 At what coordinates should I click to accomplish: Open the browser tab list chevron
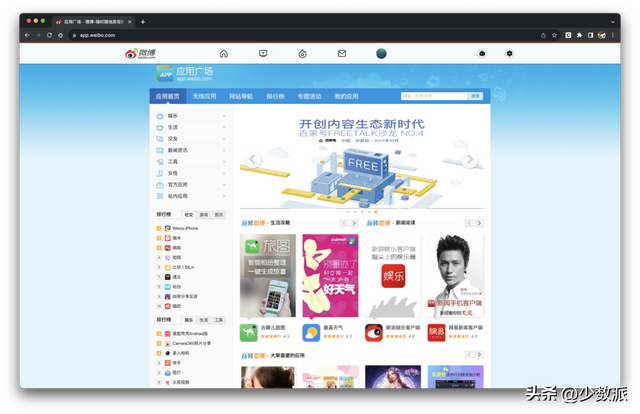(613, 22)
